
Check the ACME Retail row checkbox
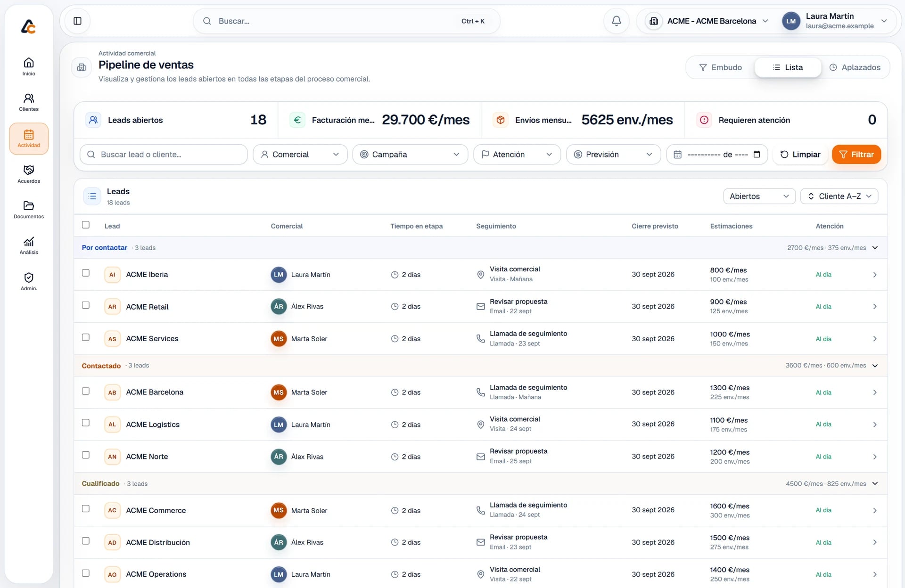pos(85,305)
